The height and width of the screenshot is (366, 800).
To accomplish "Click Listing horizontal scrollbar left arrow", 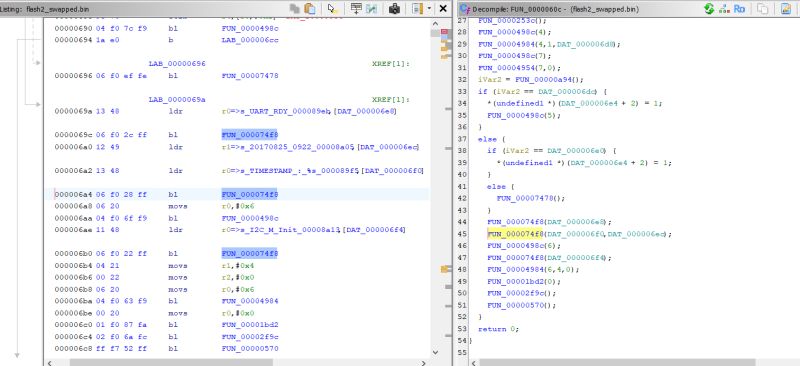I will coord(49,363).
